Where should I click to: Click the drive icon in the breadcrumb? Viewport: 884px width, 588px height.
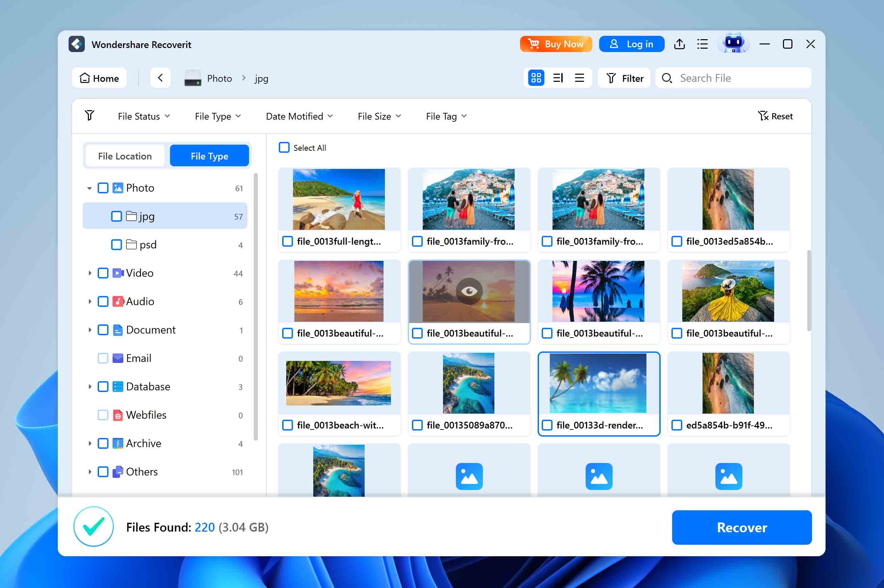[193, 78]
